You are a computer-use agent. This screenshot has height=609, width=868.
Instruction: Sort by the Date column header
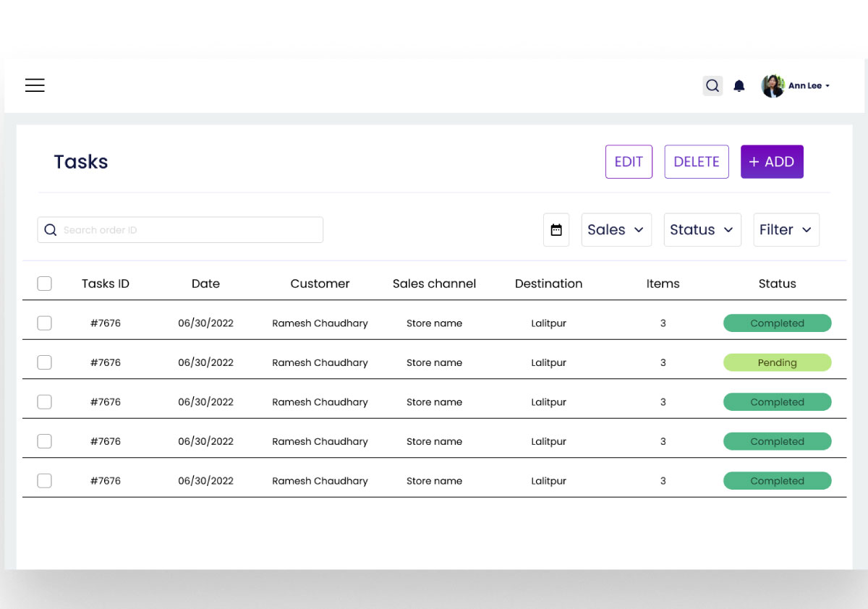click(x=205, y=284)
